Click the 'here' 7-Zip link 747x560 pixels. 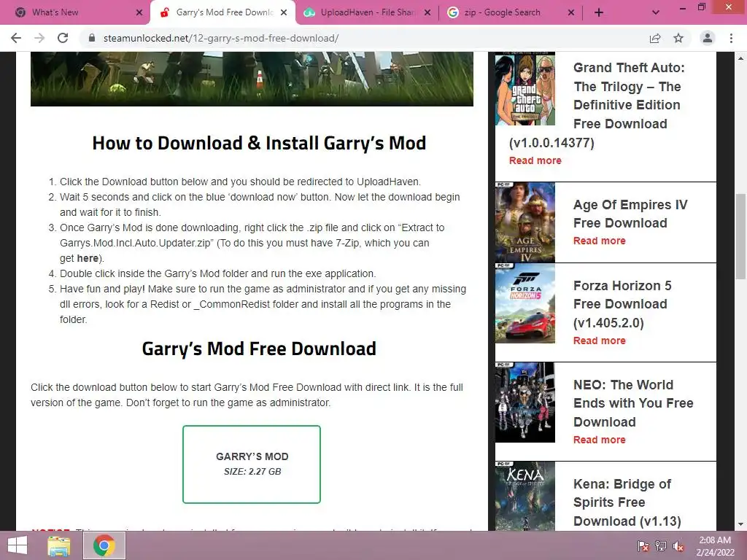point(88,258)
